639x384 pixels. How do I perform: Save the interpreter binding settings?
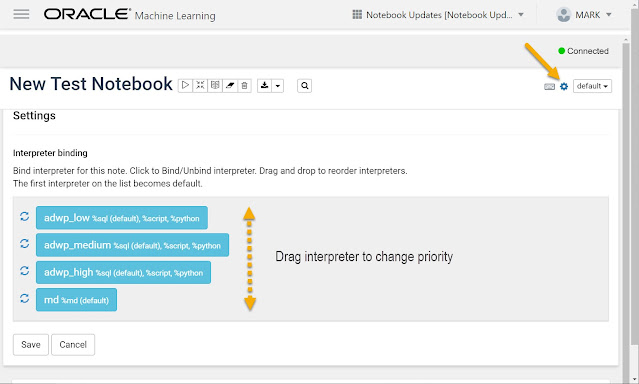coord(31,344)
